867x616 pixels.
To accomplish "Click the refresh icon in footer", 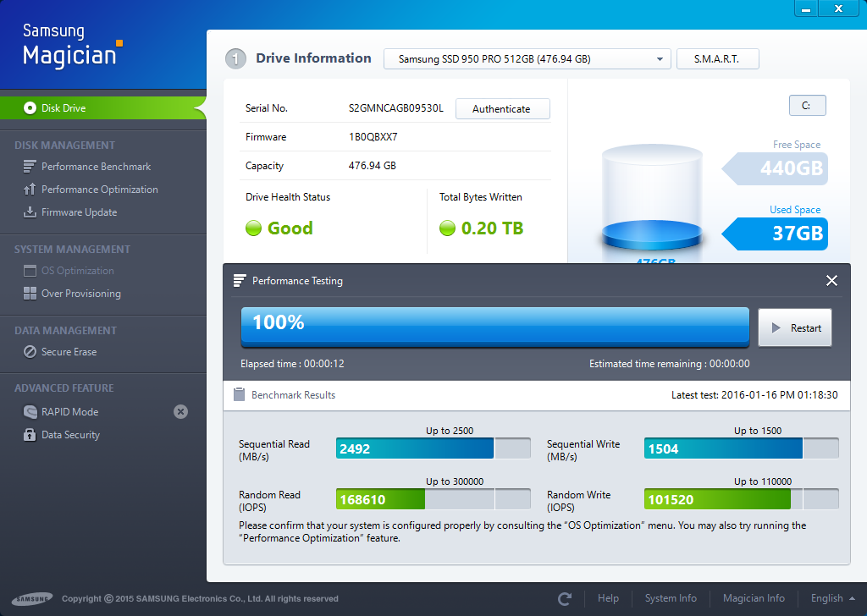I will [565, 599].
